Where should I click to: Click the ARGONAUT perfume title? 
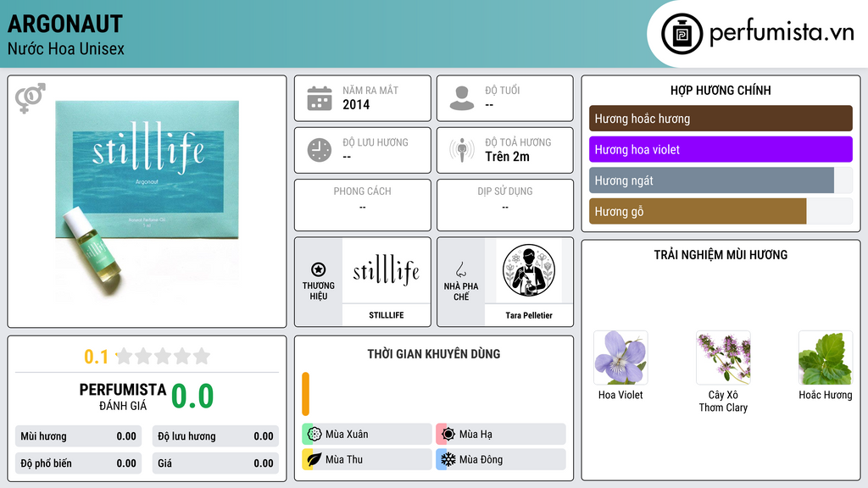click(64, 24)
